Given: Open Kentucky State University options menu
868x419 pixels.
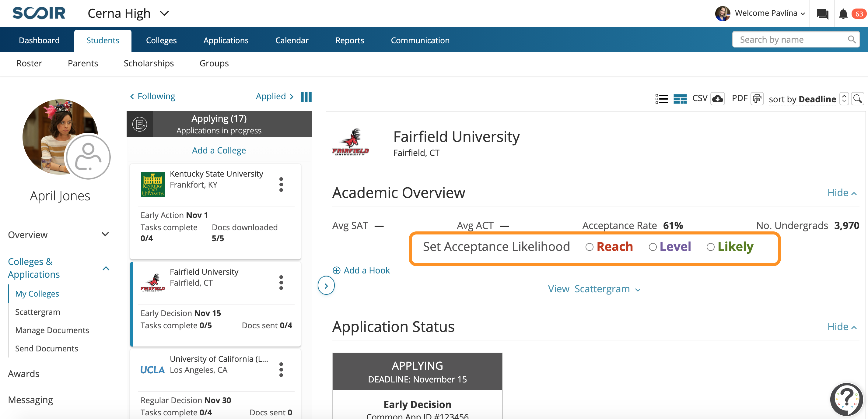Looking at the screenshot, I should (x=281, y=185).
